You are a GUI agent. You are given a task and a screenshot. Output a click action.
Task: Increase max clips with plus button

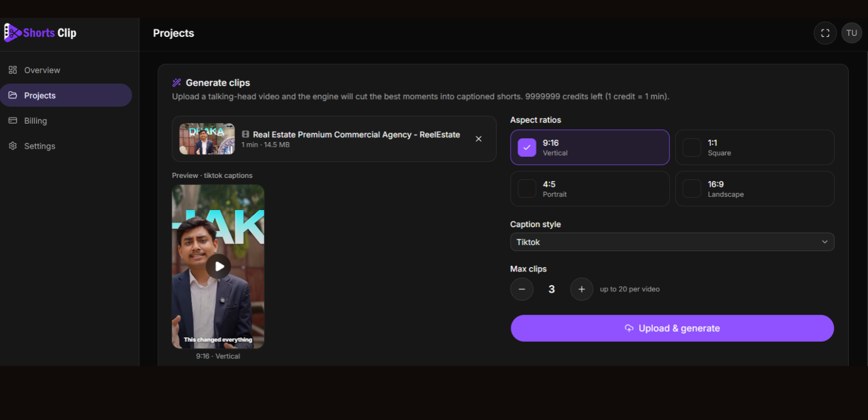(x=581, y=289)
